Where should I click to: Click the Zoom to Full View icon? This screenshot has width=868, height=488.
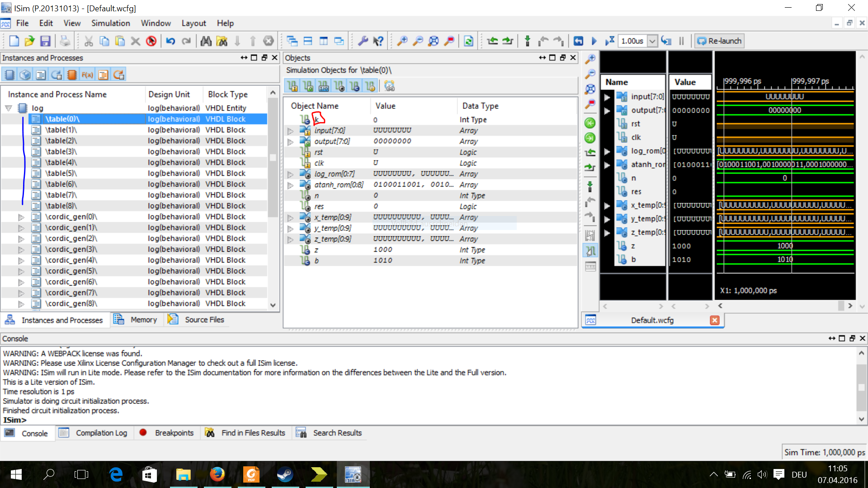click(433, 41)
